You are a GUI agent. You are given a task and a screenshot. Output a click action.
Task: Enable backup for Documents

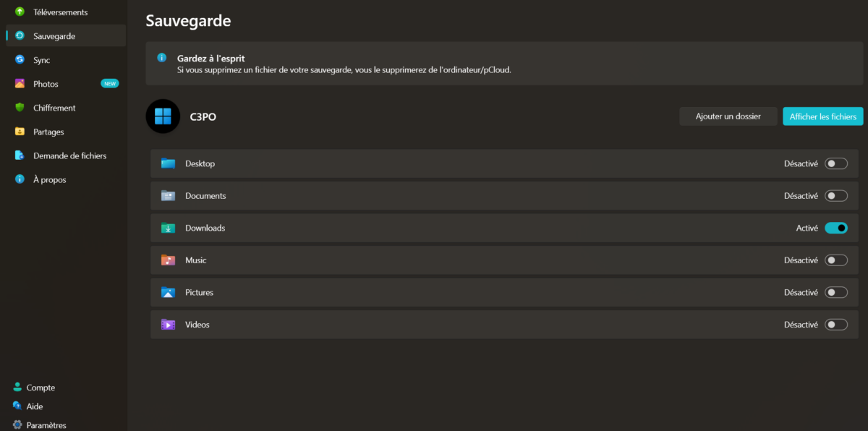[836, 195]
